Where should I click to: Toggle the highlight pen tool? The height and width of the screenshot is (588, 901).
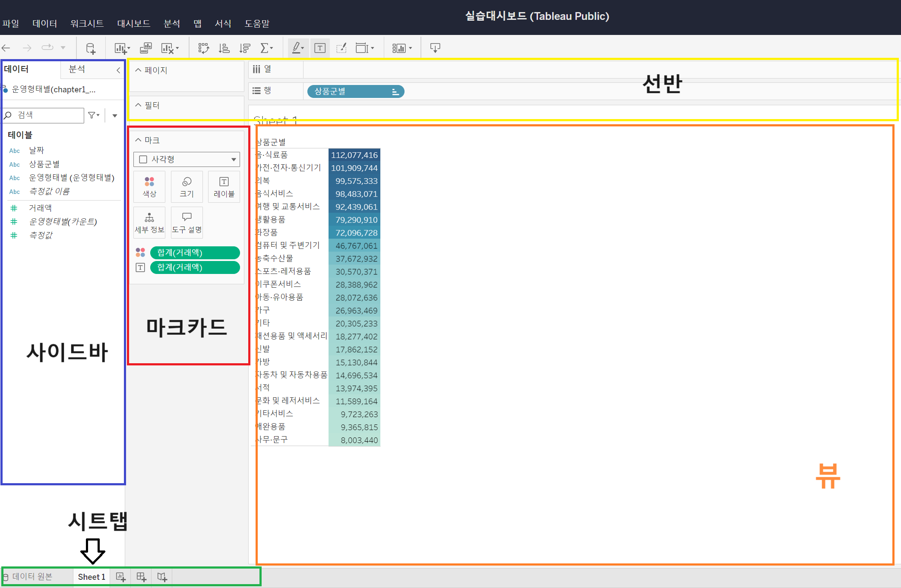pyautogui.click(x=297, y=48)
